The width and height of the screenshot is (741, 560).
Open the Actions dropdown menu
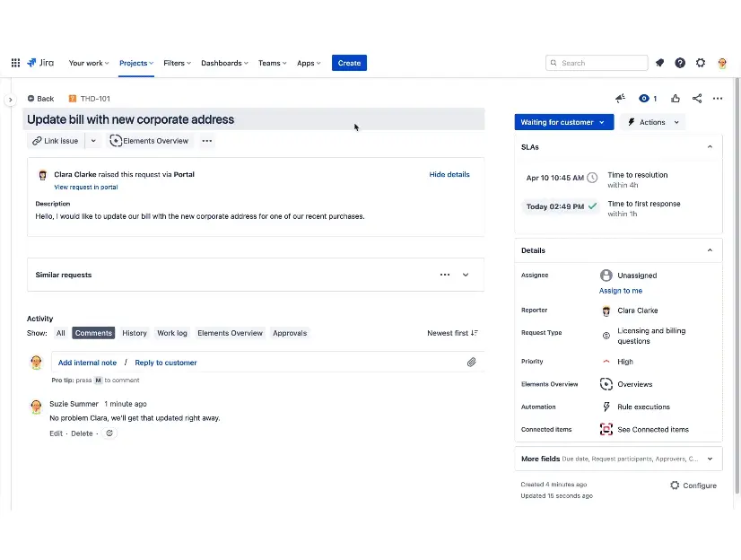tap(653, 122)
